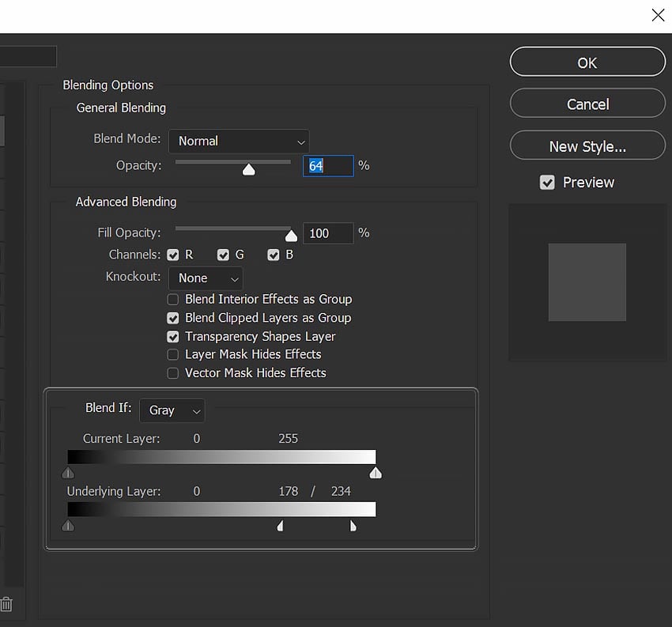Uncheck Transparency Shapes Layer
Image resolution: width=672 pixels, height=627 pixels.
[x=173, y=337]
